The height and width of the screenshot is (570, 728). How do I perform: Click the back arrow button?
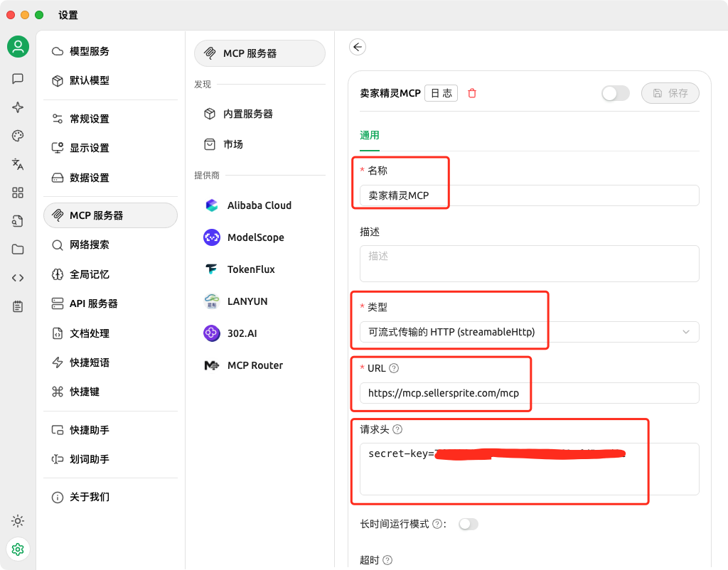pos(358,46)
